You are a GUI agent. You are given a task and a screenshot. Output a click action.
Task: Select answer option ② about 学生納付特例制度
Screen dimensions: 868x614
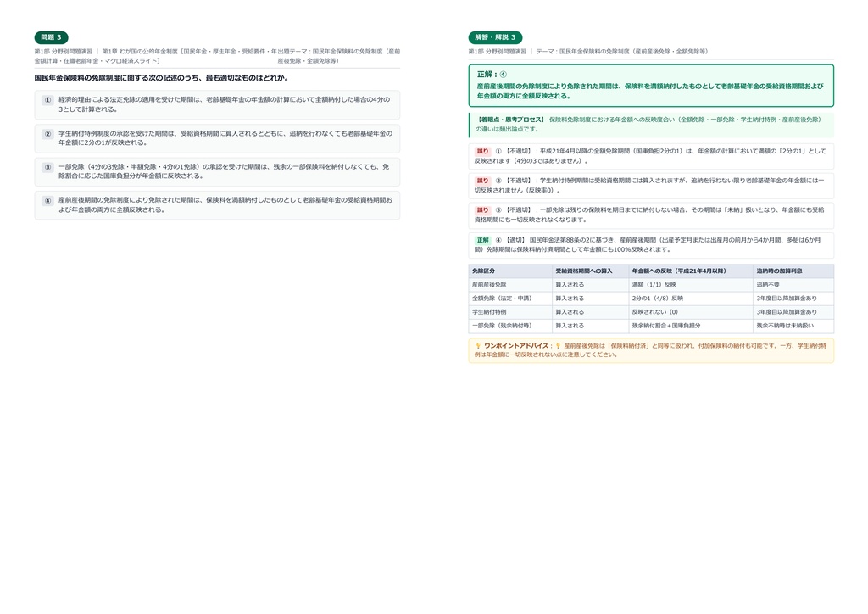[217, 138]
